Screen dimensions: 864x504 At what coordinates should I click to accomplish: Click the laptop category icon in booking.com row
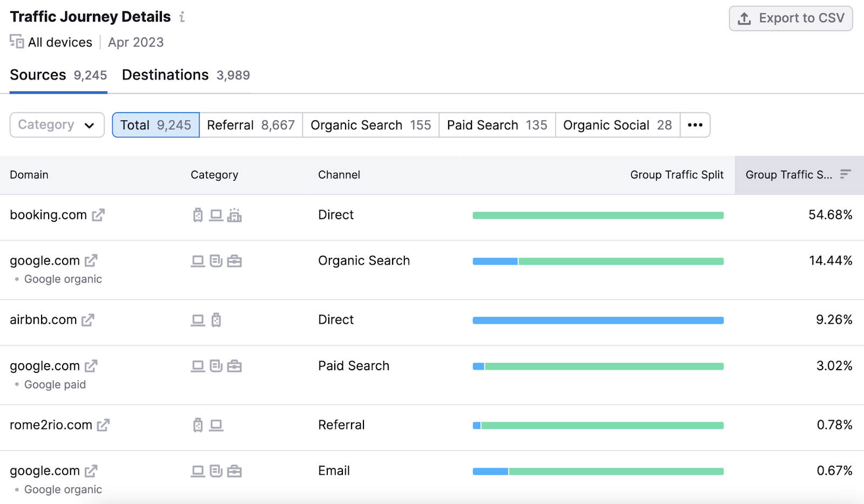[216, 215]
